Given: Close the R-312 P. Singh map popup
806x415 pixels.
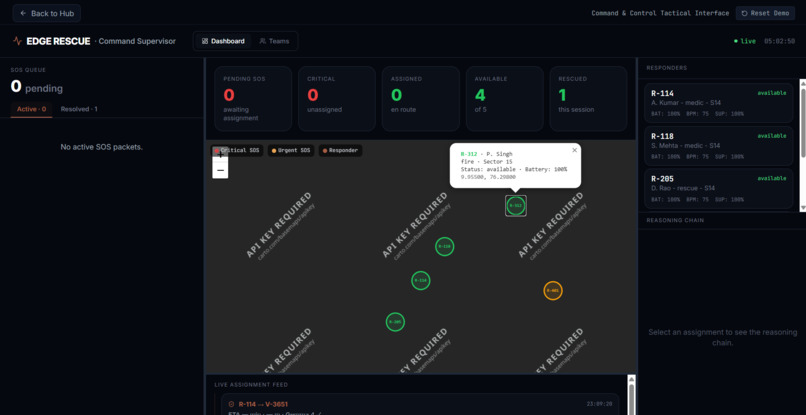Looking at the screenshot, I should click(575, 150).
